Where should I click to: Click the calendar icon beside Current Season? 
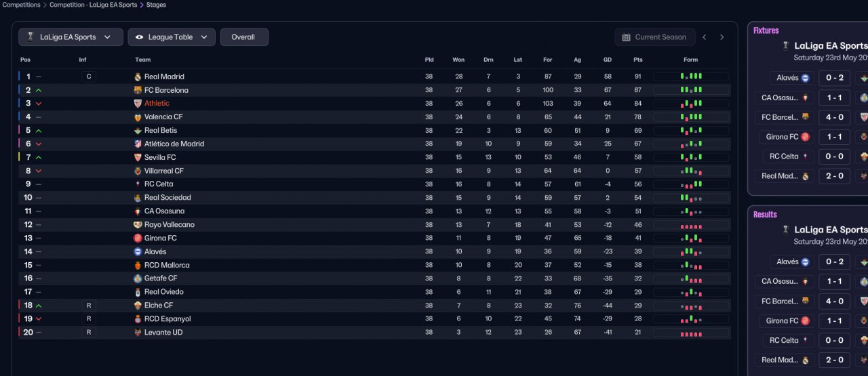[626, 37]
